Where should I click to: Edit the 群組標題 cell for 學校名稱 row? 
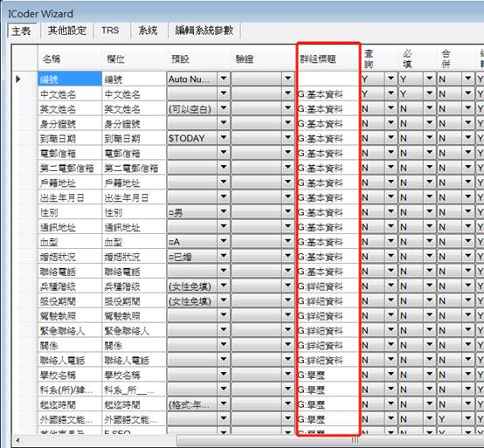coord(328,376)
